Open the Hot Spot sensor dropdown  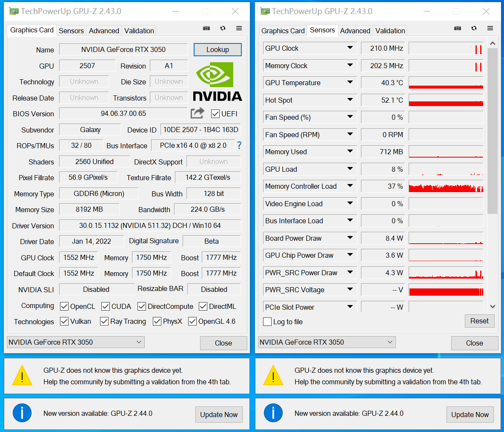click(x=350, y=100)
